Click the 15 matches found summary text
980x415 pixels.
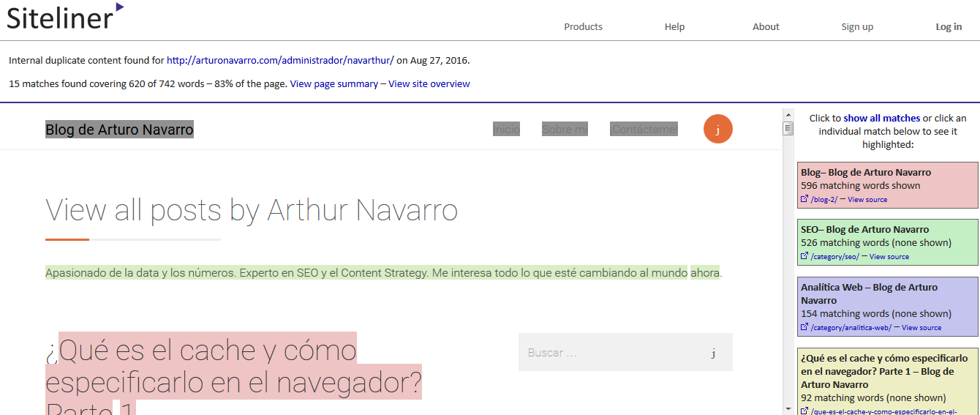click(x=148, y=83)
